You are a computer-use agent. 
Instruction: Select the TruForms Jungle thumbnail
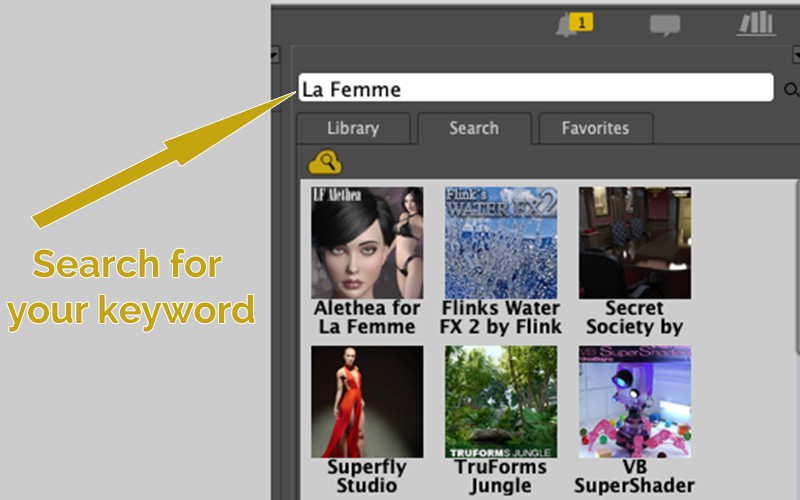[x=501, y=402]
